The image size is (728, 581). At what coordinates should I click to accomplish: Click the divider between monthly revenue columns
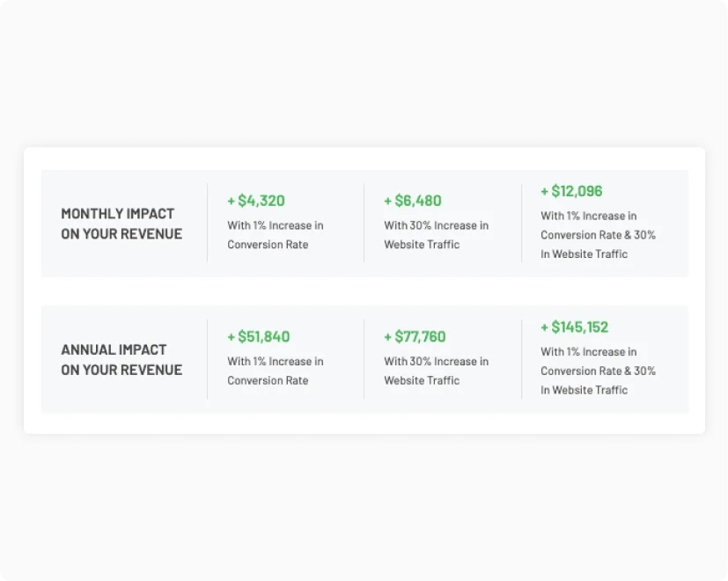pos(363,222)
